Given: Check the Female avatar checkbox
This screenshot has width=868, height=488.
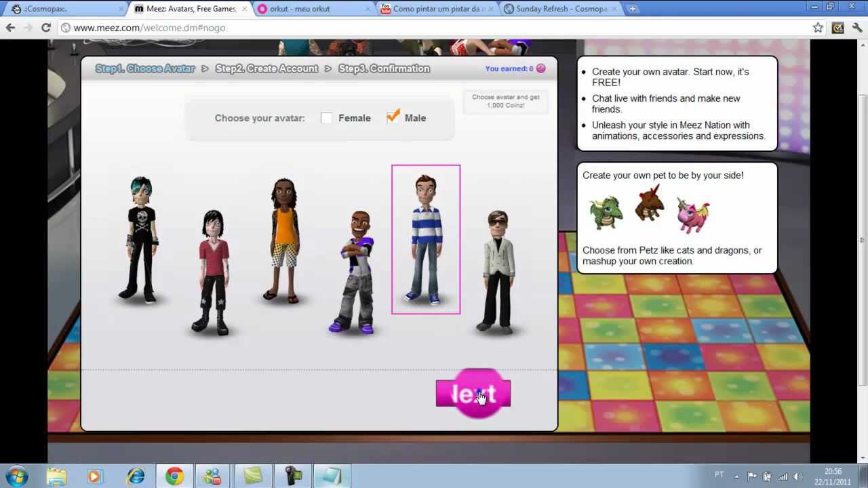Looking at the screenshot, I should coord(326,118).
